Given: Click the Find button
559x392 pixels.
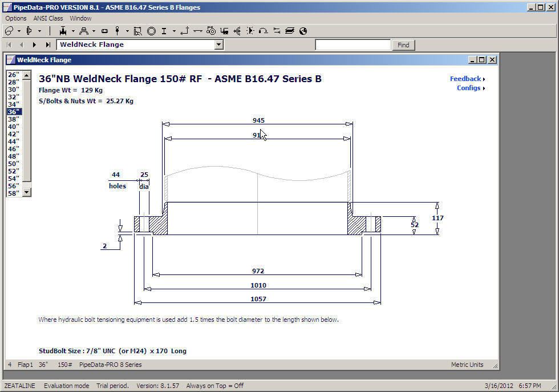Looking at the screenshot, I should (x=403, y=45).
